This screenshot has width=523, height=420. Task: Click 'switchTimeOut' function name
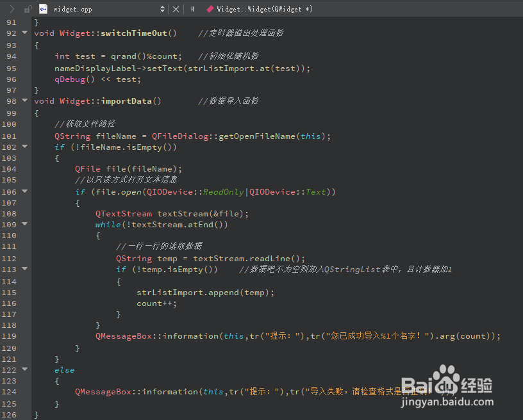click(134, 33)
